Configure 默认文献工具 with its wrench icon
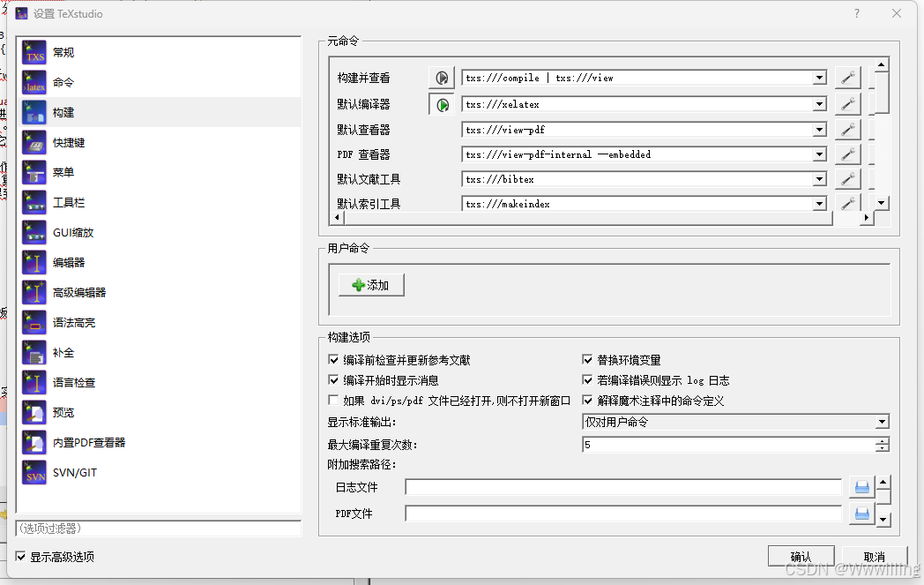 848,179
